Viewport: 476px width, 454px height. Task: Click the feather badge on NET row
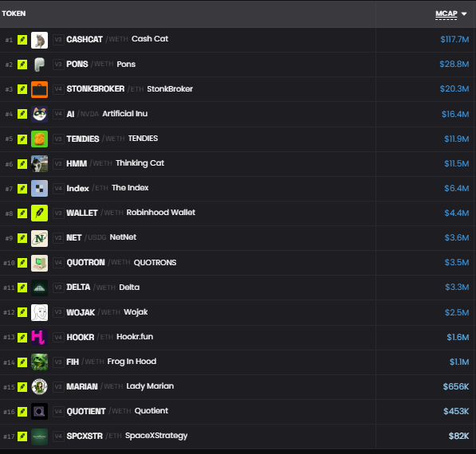tap(22, 238)
